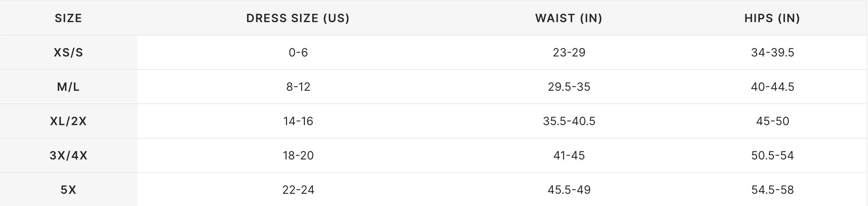Select the 5X size row label
This screenshot has width=868, height=206.
[x=69, y=190]
